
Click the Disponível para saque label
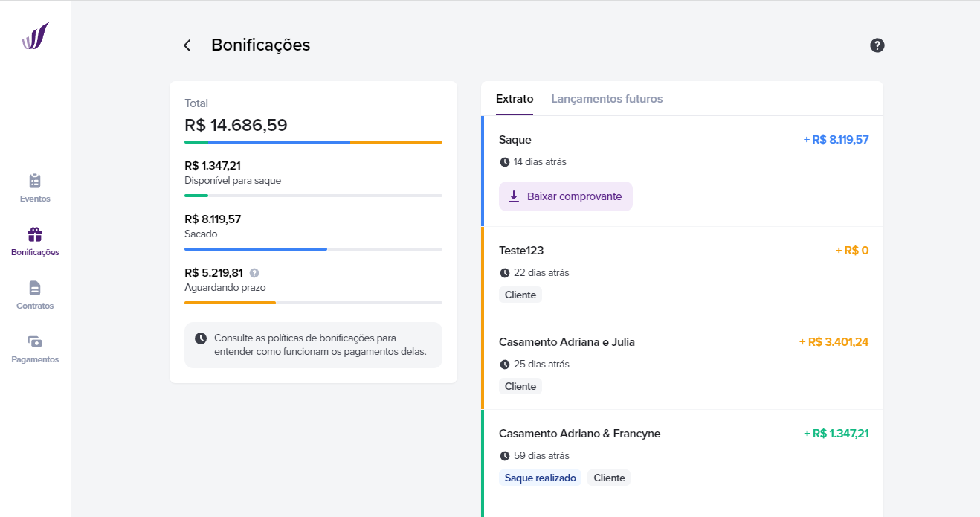pos(233,180)
